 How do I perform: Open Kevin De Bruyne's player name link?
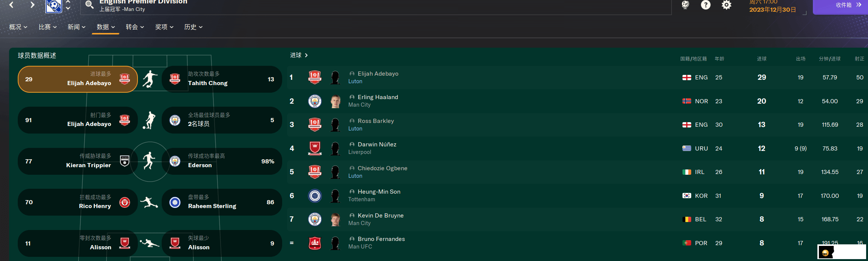(x=380, y=215)
